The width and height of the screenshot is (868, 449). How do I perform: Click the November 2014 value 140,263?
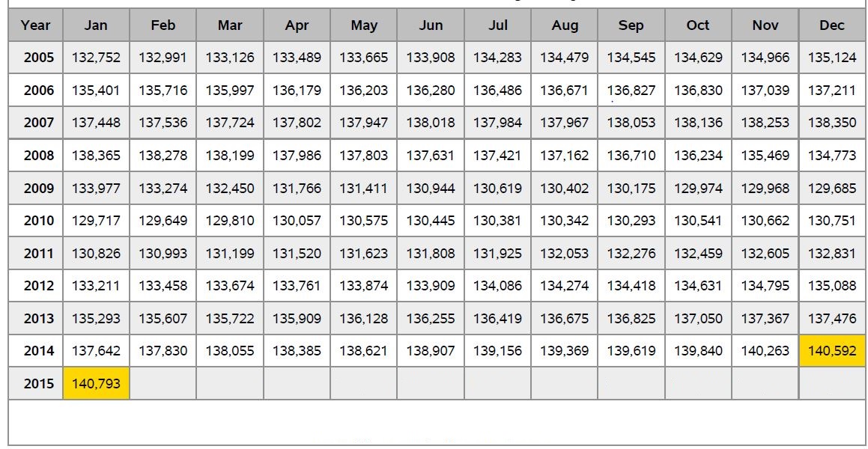pos(765,351)
